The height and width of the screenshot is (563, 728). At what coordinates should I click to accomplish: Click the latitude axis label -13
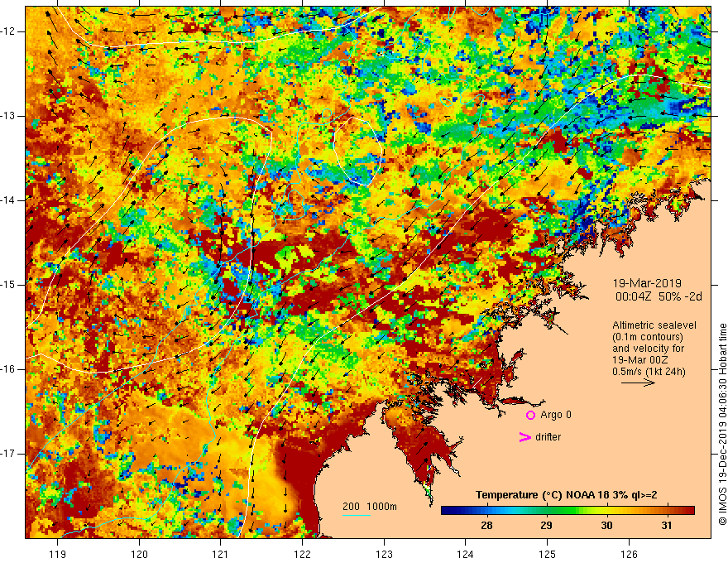8,116
